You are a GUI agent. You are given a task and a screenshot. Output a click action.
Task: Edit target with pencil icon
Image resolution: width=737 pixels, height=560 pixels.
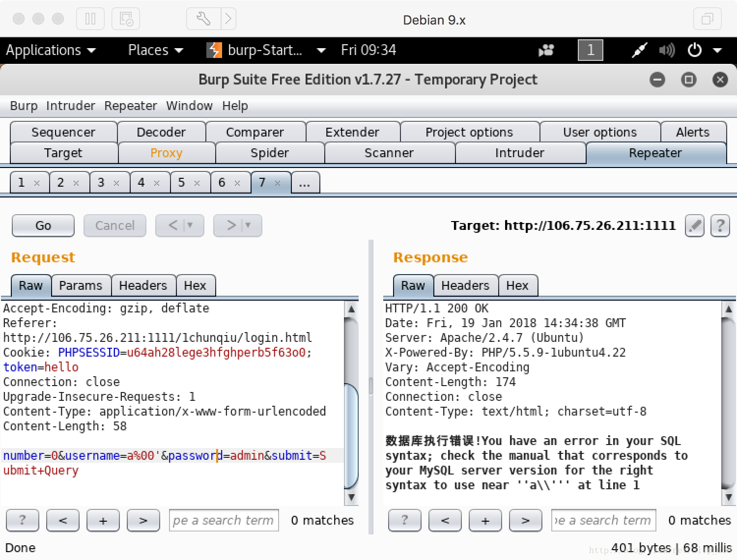(695, 225)
